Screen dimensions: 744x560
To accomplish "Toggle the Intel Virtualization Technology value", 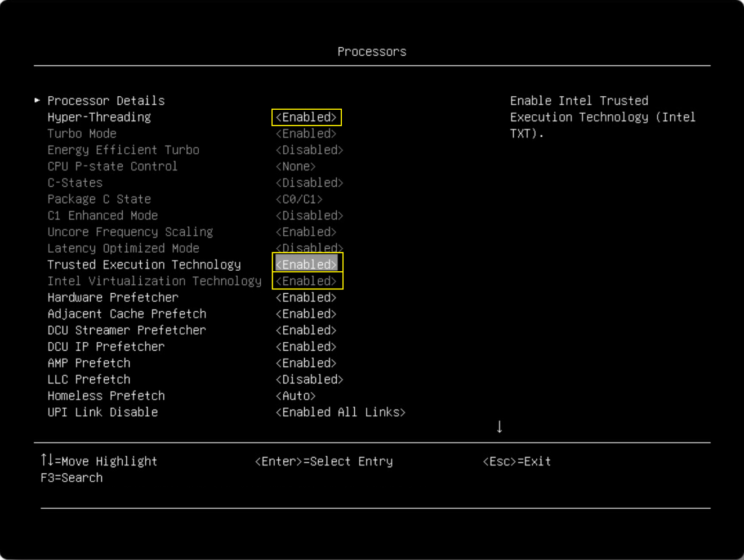I will [306, 281].
